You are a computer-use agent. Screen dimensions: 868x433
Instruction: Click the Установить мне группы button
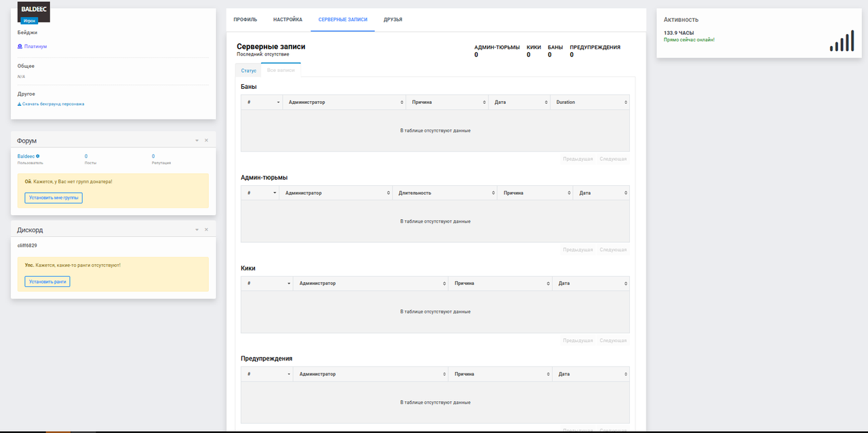point(54,197)
